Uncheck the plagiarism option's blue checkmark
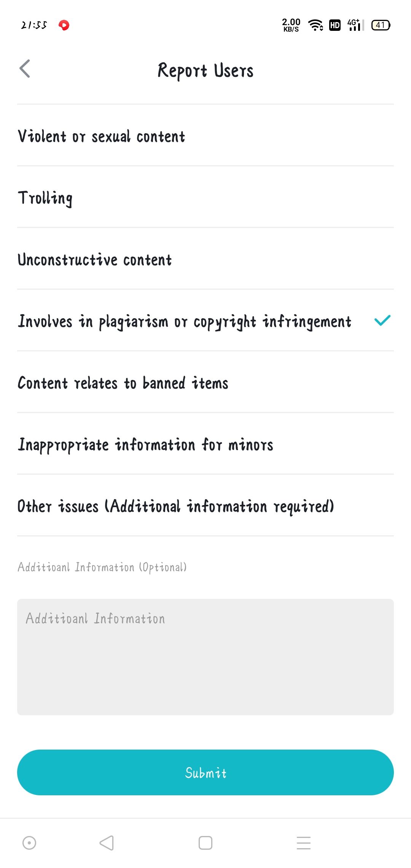This screenshot has height=868, width=411. click(382, 321)
